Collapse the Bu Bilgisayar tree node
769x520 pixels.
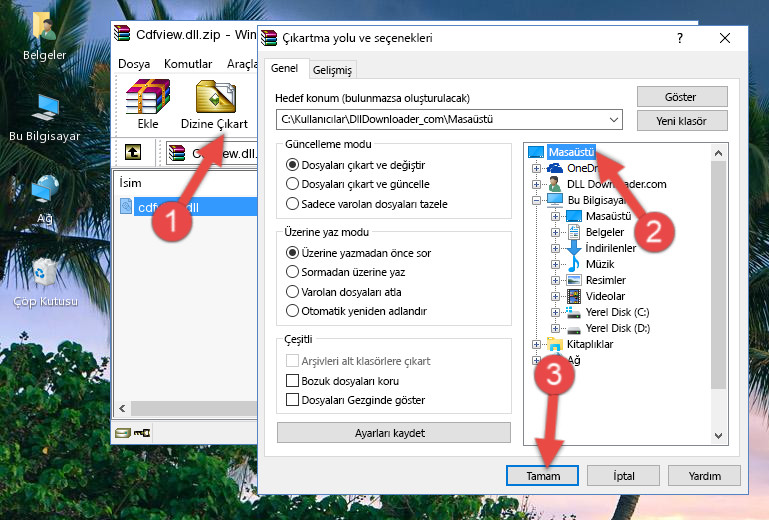(536, 200)
